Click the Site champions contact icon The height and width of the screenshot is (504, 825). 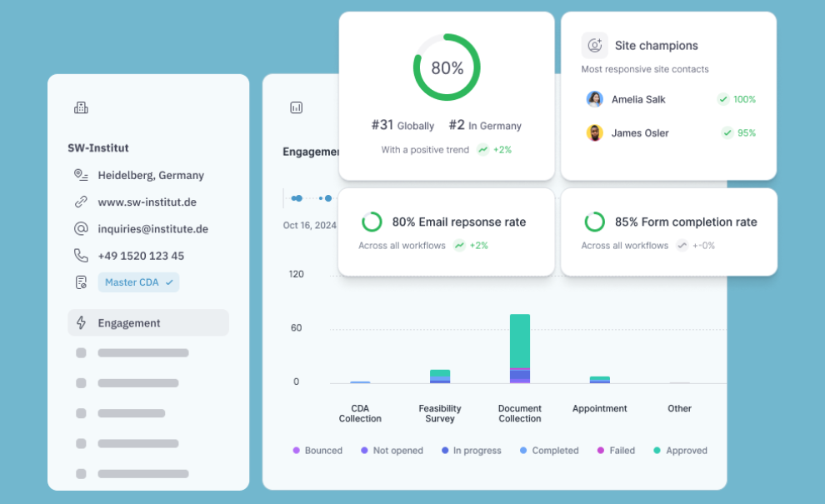click(x=594, y=46)
